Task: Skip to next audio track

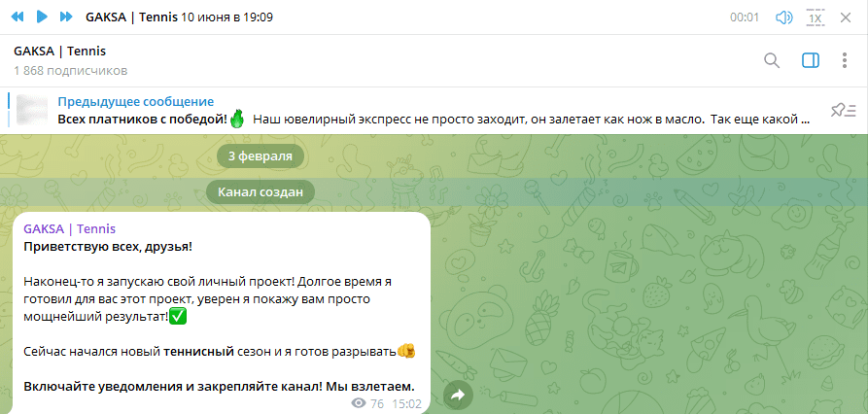Action: (65, 17)
